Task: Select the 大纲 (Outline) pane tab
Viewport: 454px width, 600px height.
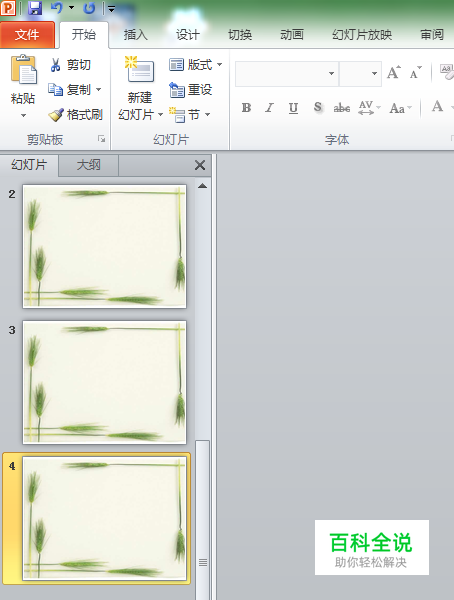Action: [88, 165]
